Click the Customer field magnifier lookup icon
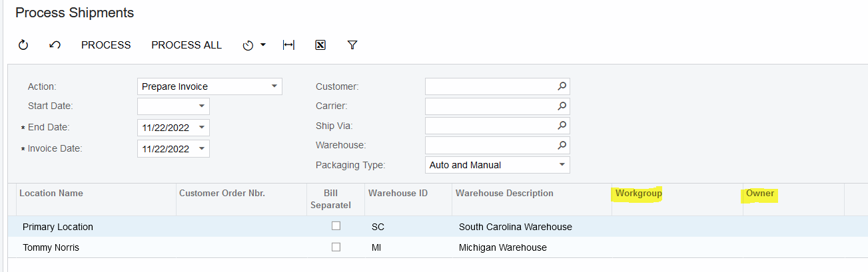The height and width of the screenshot is (272, 868). click(x=562, y=86)
